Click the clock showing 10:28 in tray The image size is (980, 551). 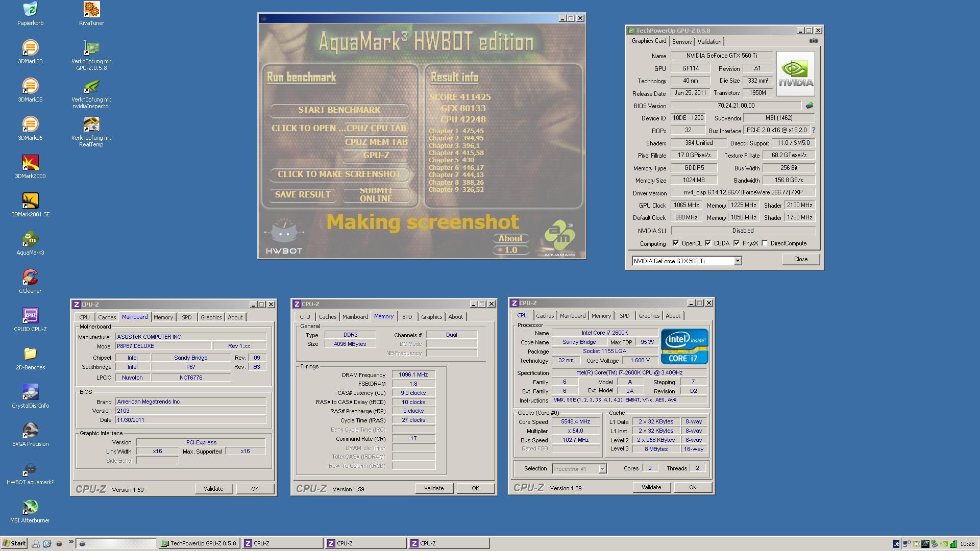[x=967, y=544]
